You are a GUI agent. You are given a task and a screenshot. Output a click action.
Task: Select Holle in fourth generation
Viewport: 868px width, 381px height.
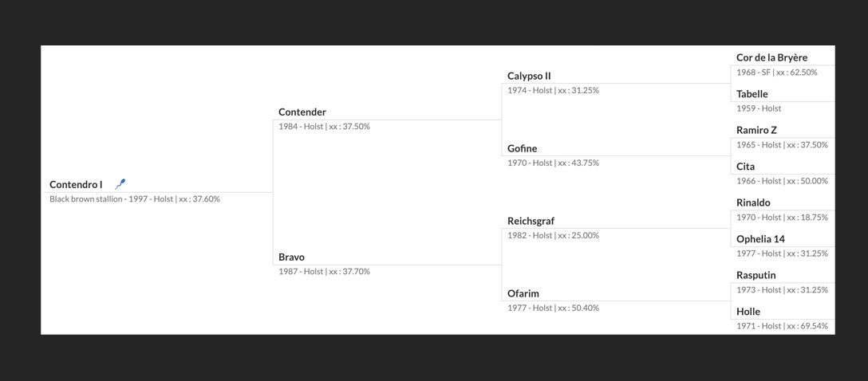tap(748, 312)
